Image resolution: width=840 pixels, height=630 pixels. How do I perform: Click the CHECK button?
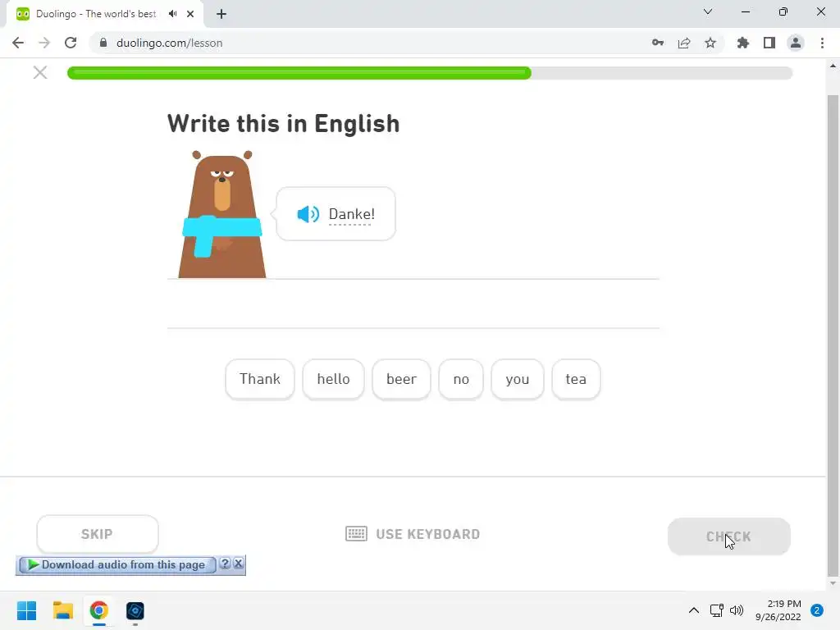point(728,536)
